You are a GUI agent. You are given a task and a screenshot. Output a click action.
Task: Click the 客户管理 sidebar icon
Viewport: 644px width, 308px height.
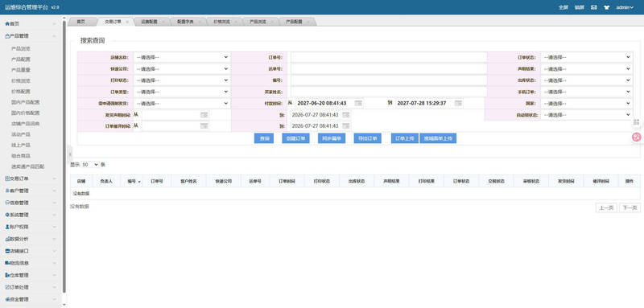(7, 191)
